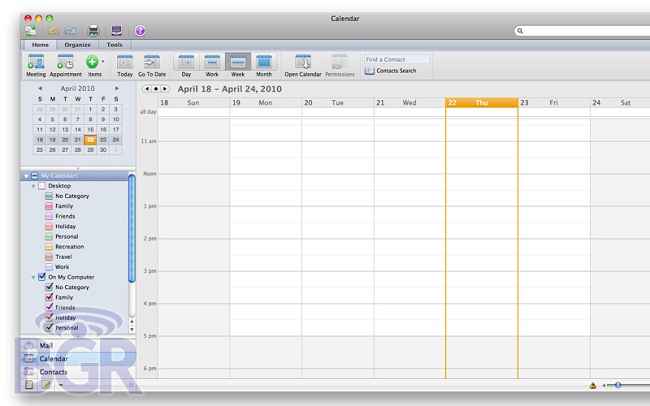Click the center dot to show current week
This screenshot has height=406, width=650.
point(156,89)
